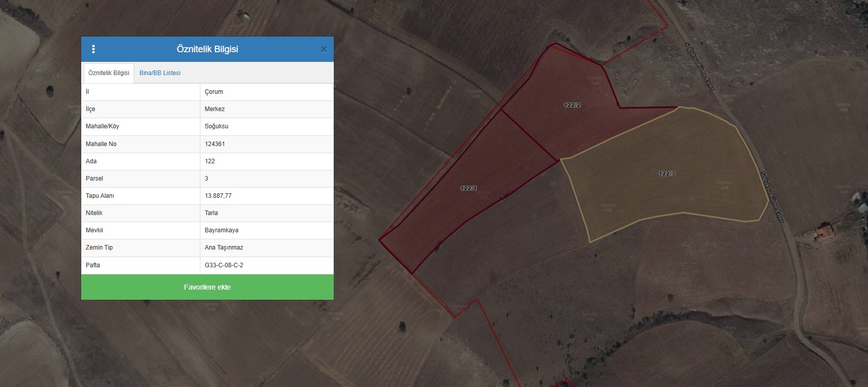
Task: Click the Pafta value G33-C-08-C-2
Action: pos(224,265)
